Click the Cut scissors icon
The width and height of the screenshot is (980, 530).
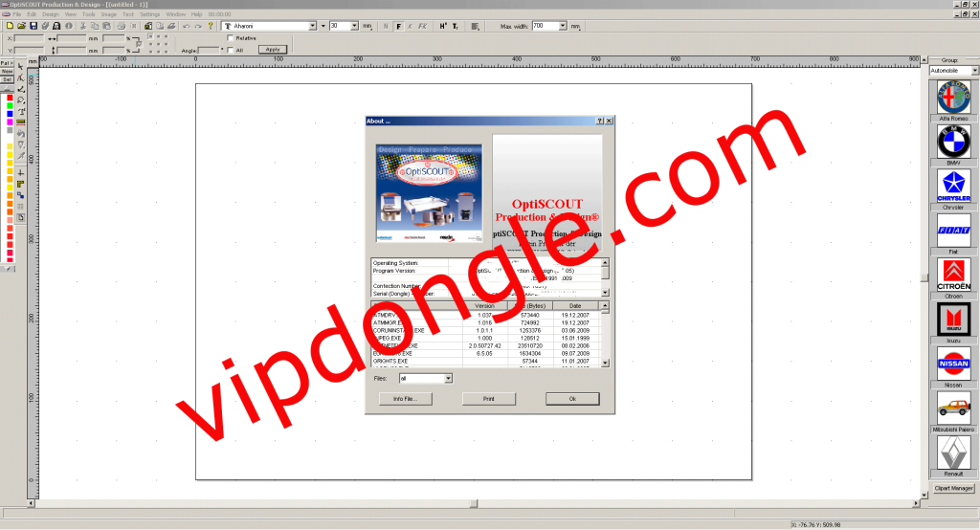(82, 26)
